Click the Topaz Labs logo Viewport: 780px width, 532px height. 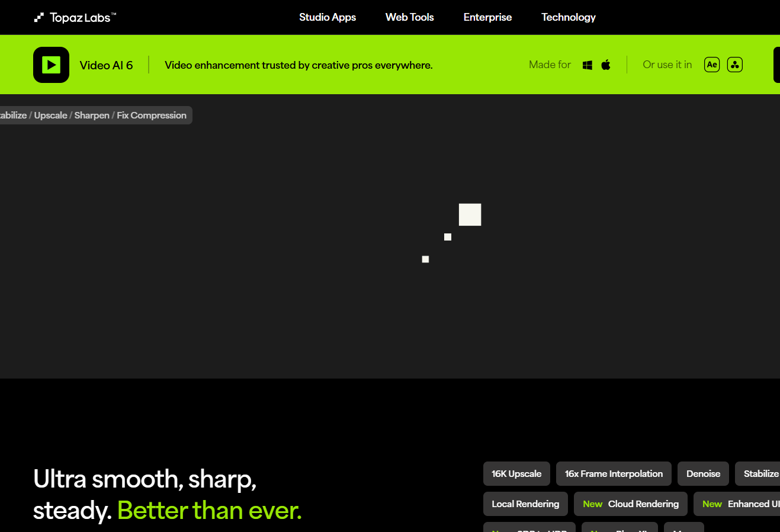click(x=75, y=17)
